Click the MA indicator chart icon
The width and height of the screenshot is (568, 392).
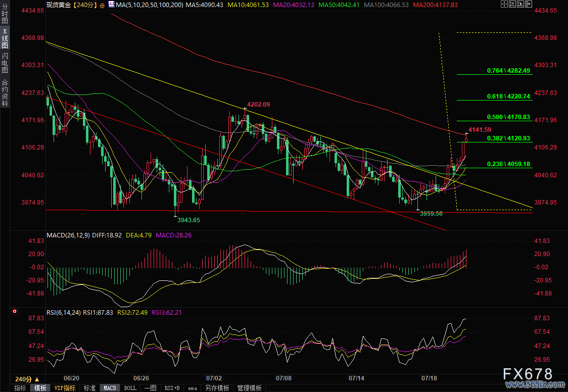[112, 5]
